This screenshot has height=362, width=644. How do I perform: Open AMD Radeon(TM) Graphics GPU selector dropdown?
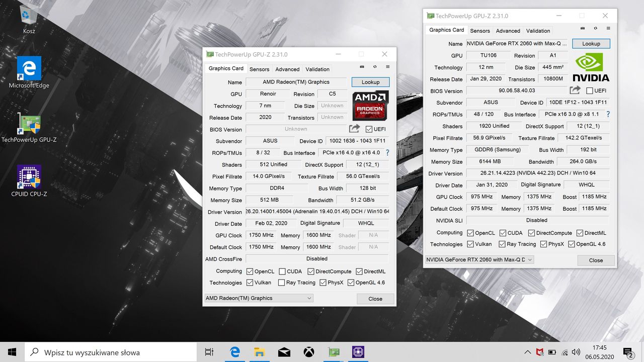(x=259, y=298)
